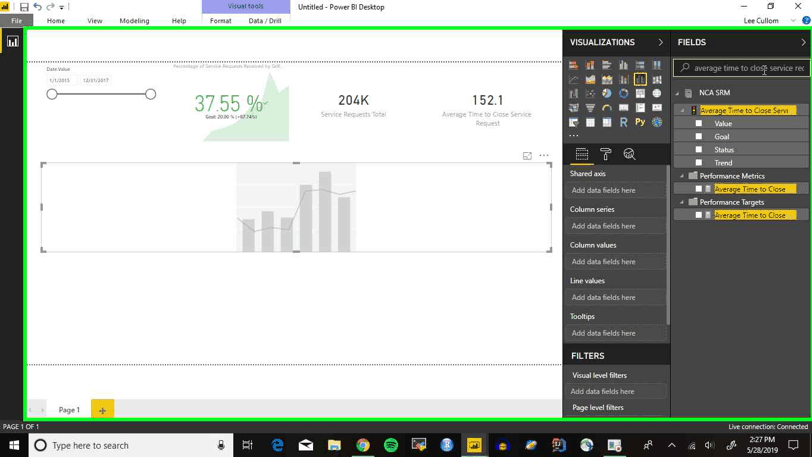Screen dimensions: 812x458
Task: Select the Area chart visual
Action: (590, 79)
